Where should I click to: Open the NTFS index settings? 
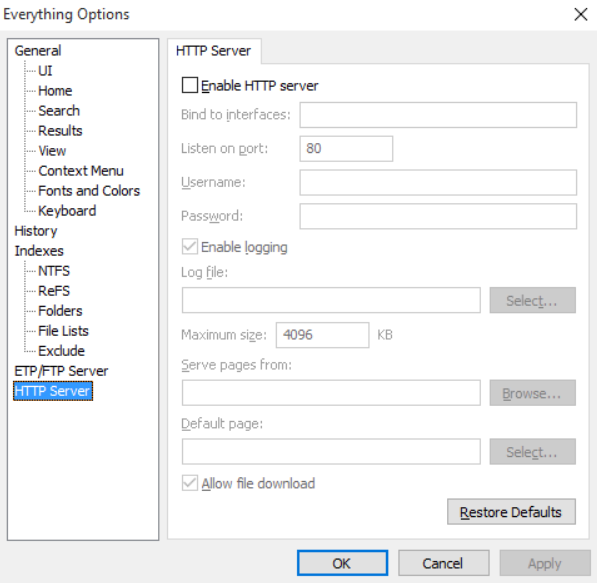coord(54,271)
